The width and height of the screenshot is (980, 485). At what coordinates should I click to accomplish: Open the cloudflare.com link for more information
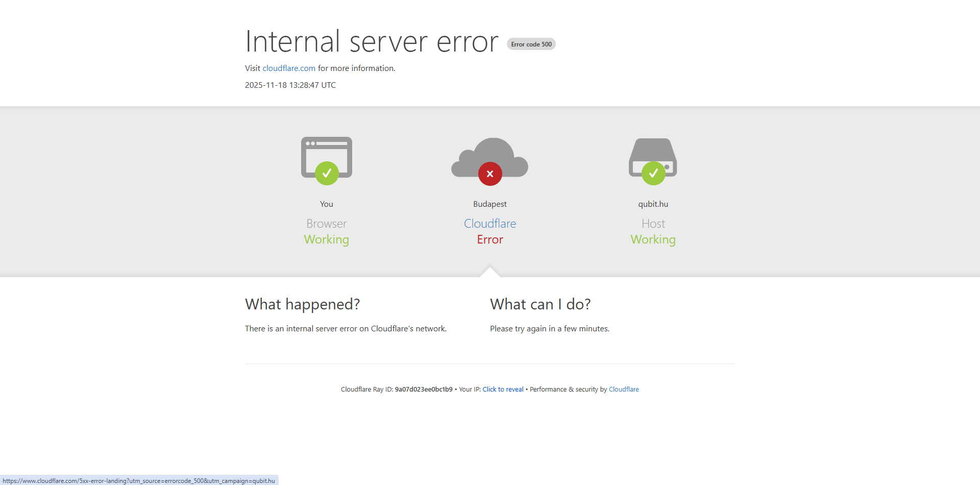tap(289, 68)
